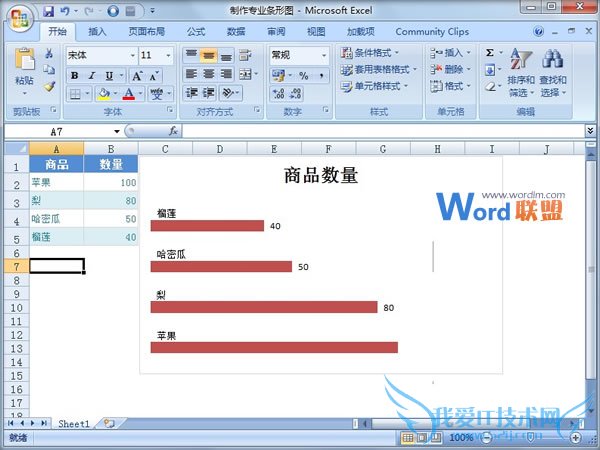Copy the selected cells
Screen dimensions: 600x450
click(x=49, y=70)
